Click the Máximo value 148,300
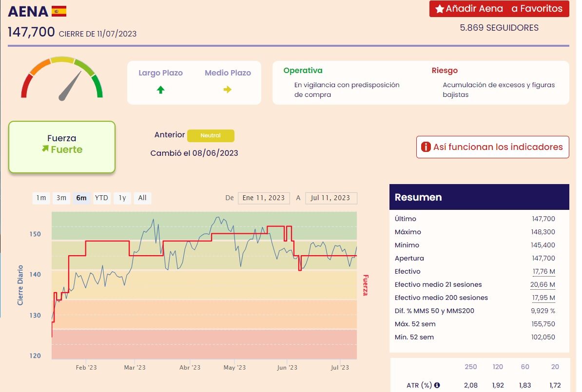This screenshot has height=392, width=582. pyautogui.click(x=543, y=232)
